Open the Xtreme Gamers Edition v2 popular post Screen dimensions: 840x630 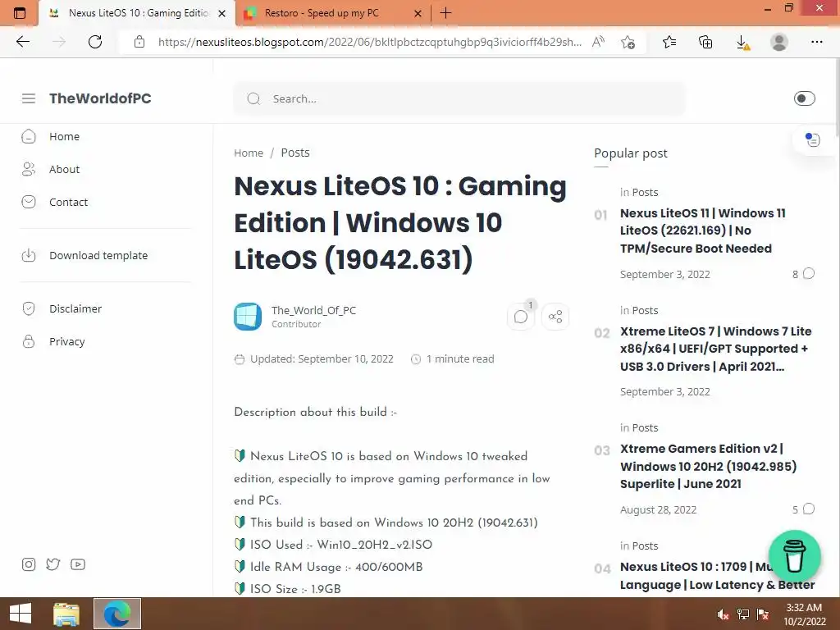point(708,466)
